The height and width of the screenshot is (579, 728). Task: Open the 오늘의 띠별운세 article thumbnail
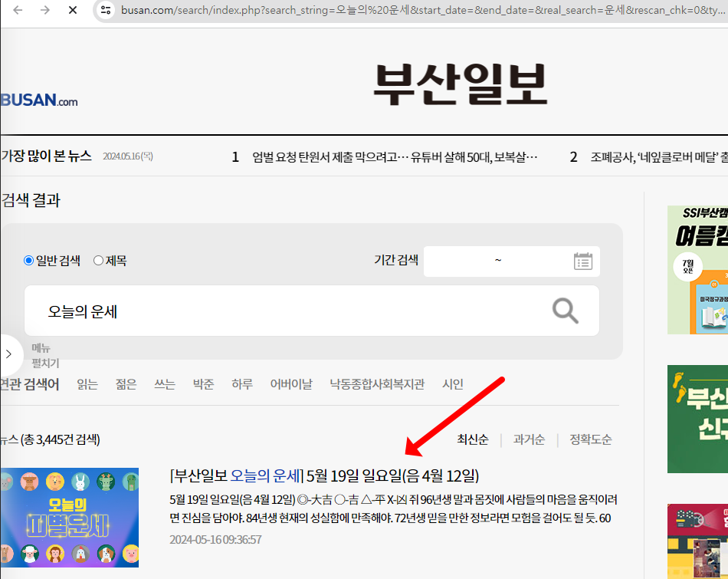click(x=69, y=517)
